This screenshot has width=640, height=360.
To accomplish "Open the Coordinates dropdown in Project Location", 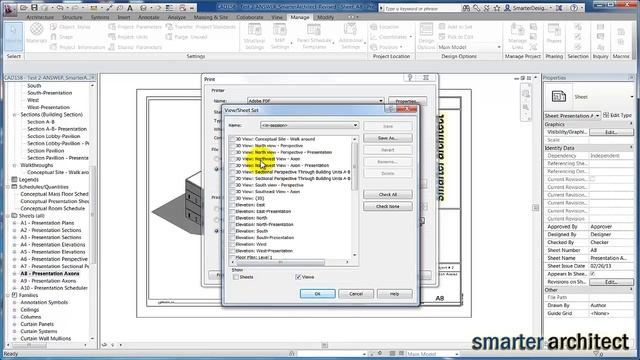I will (x=411, y=37).
